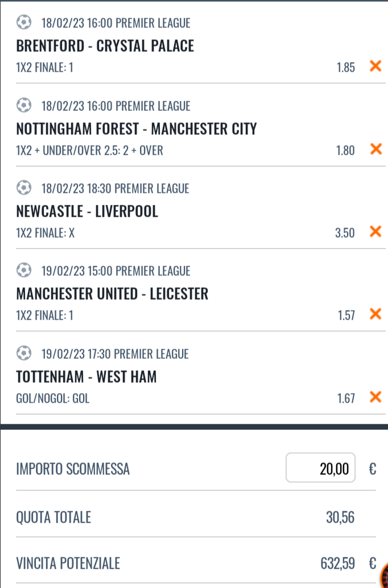388x588 pixels.
Task: Open the Tottenham - West Ham match
Action: click(86, 376)
